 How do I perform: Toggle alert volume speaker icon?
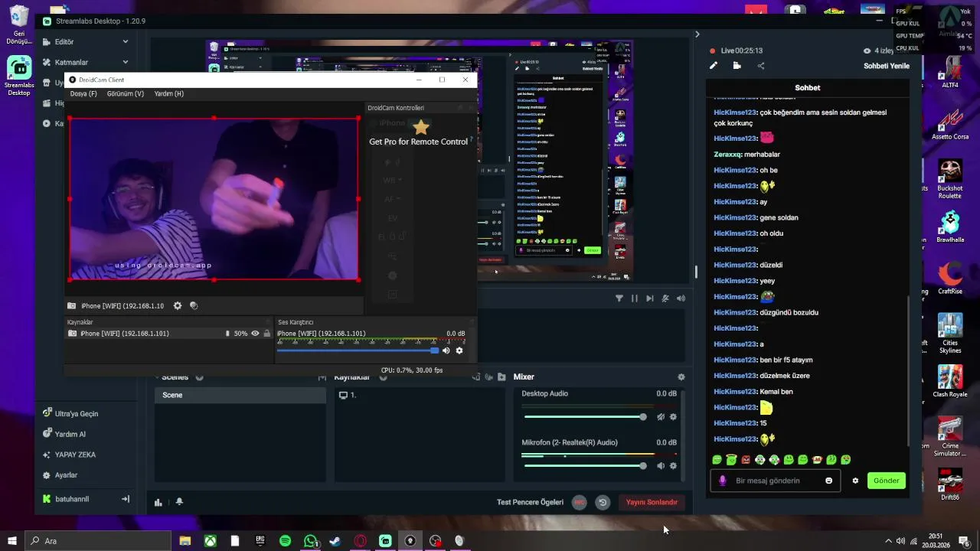[681, 298]
